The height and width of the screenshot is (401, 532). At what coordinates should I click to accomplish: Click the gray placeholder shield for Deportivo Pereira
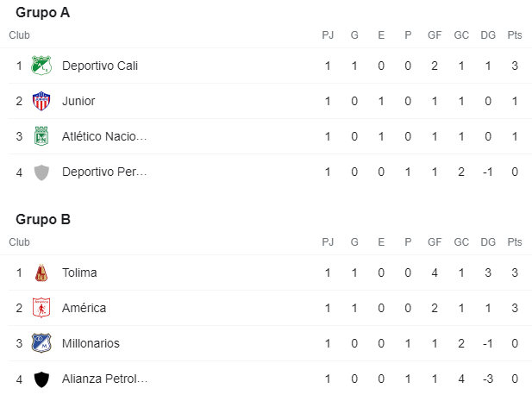pyautogui.click(x=41, y=172)
